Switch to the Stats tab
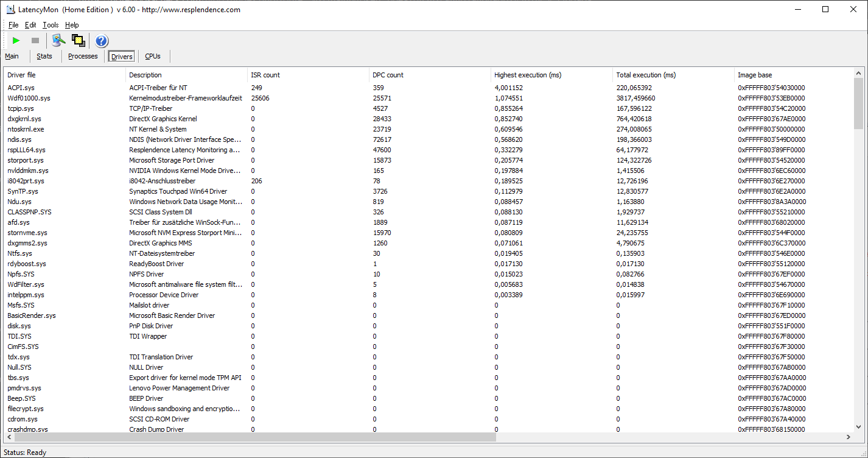Image resolution: width=868 pixels, height=458 pixels. 44,56
